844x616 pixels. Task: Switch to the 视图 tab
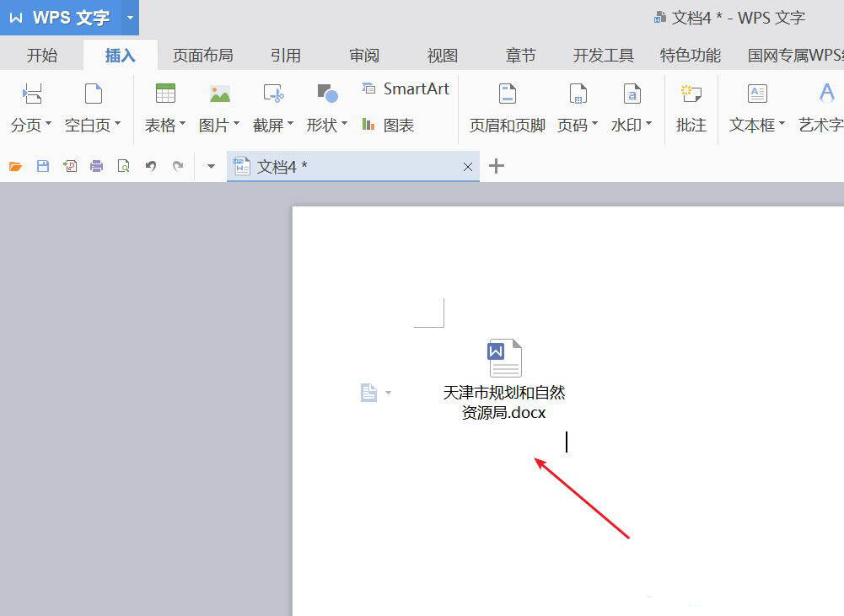[443, 55]
